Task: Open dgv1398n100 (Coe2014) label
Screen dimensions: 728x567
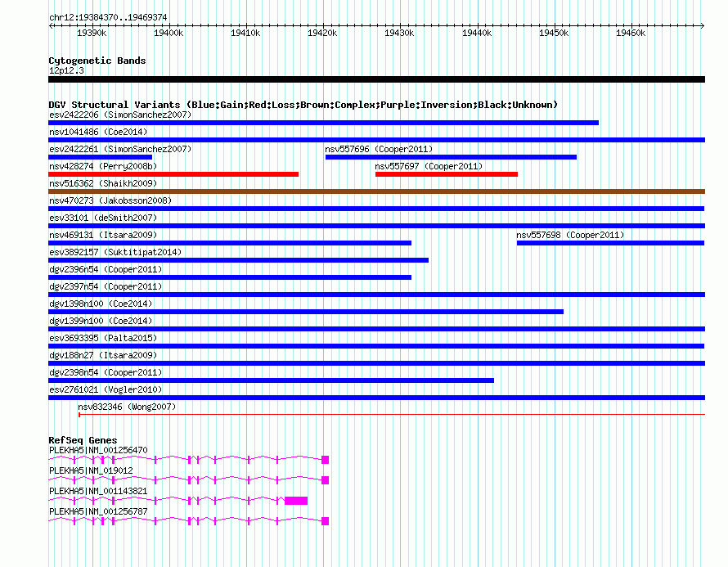Action: pyautogui.click(x=101, y=304)
